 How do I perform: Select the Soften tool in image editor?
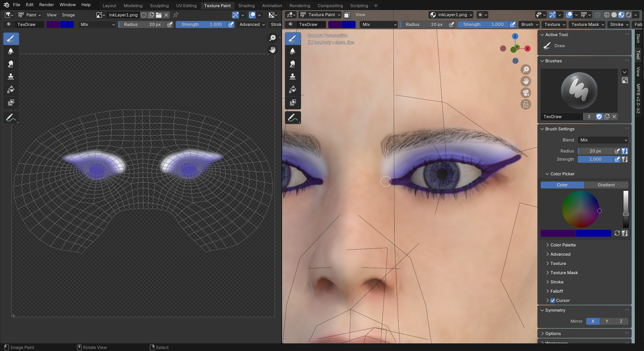point(11,51)
